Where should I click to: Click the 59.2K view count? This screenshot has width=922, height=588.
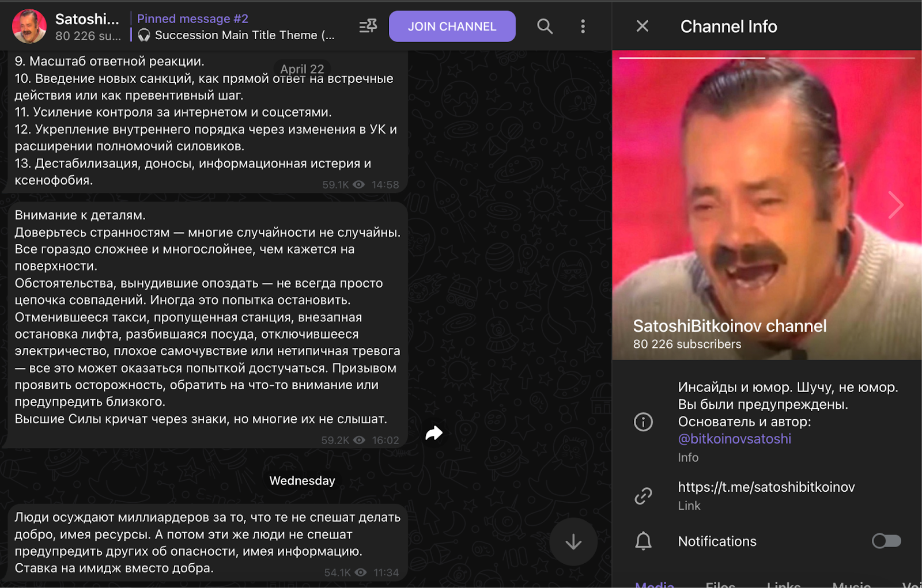[335, 440]
